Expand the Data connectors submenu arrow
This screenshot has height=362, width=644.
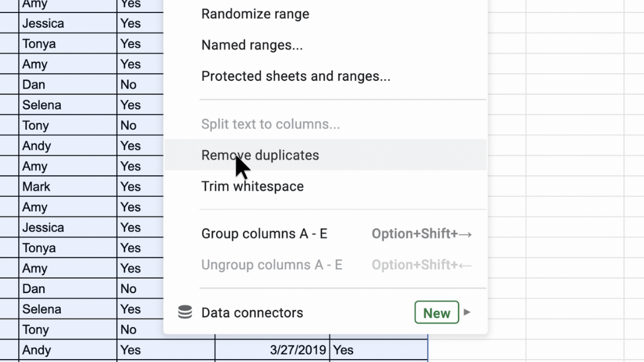point(467,312)
